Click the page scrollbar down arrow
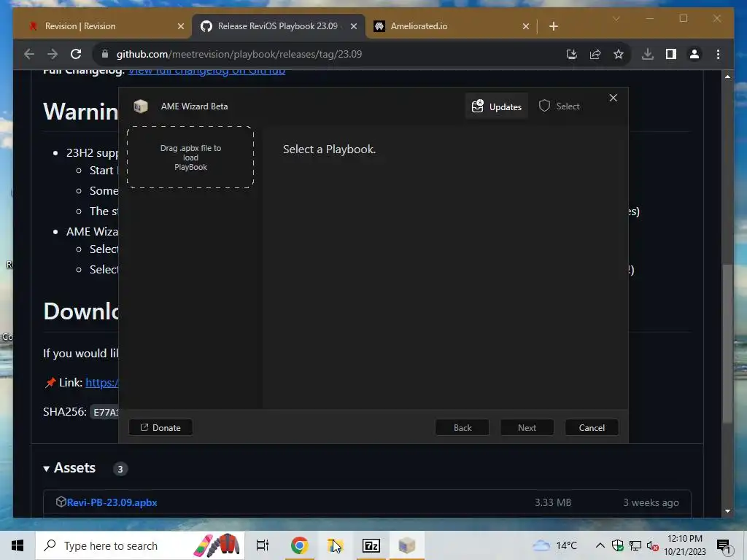 coord(727,511)
